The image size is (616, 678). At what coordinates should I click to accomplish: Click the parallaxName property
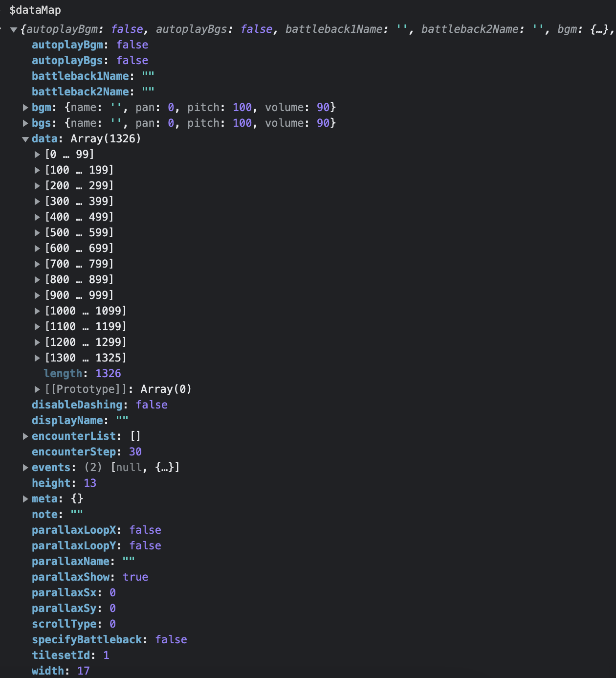coord(71,562)
